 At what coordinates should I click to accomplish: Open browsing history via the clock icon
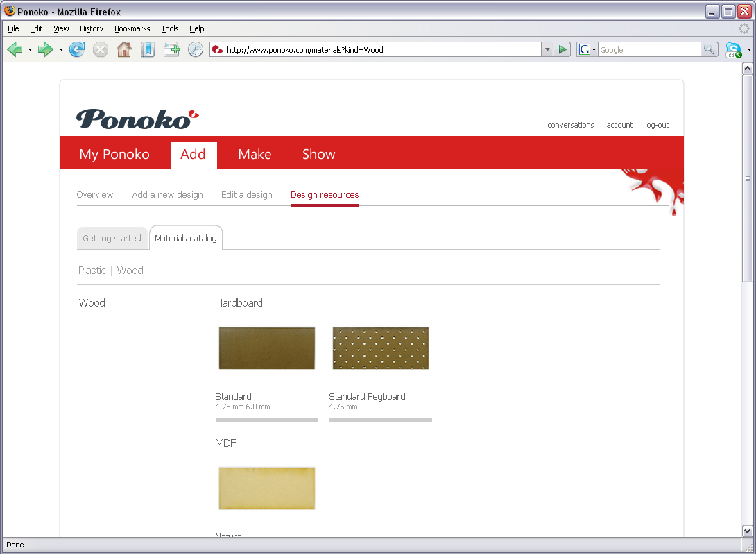pyautogui.click(x=196, y=49)
